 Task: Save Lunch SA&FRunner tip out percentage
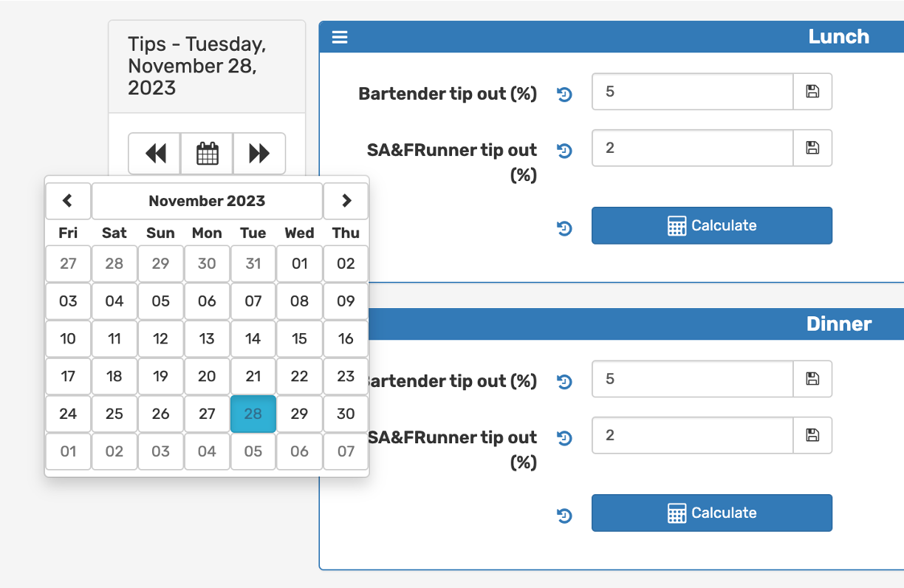pyautogui.click(x=812, y=148)
